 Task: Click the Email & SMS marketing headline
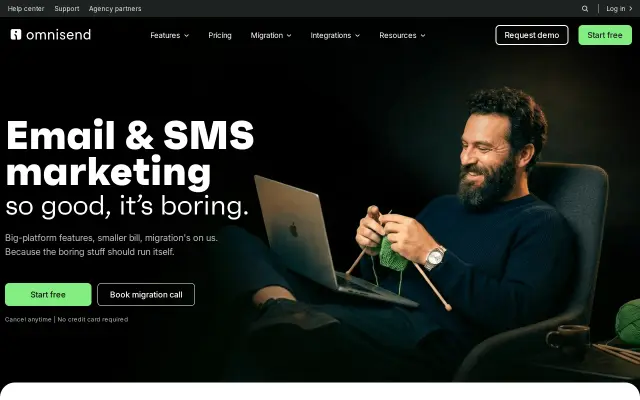pos(130,154)
